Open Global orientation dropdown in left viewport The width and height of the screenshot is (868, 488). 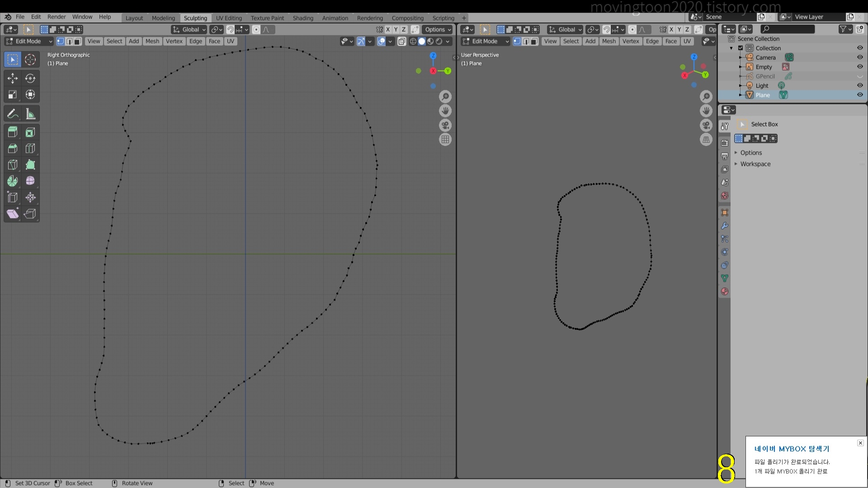pyautogui.click(x=189, y=29)
